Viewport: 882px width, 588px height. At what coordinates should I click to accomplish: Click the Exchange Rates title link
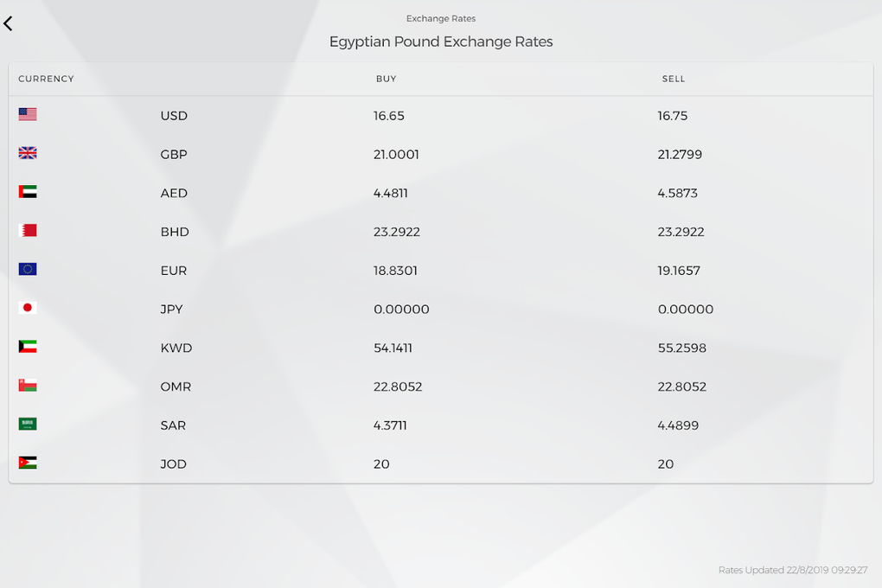tap(440, 18)
